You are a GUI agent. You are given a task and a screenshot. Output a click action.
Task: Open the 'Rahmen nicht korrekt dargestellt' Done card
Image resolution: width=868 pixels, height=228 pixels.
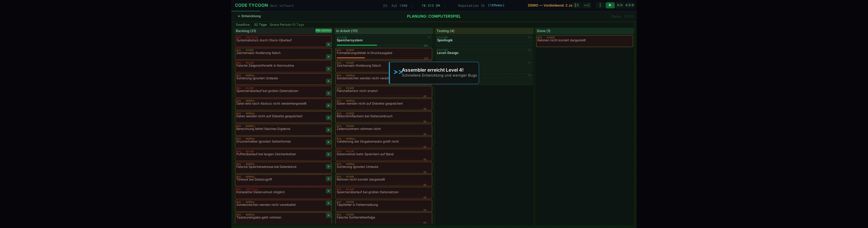pos(584,41)
